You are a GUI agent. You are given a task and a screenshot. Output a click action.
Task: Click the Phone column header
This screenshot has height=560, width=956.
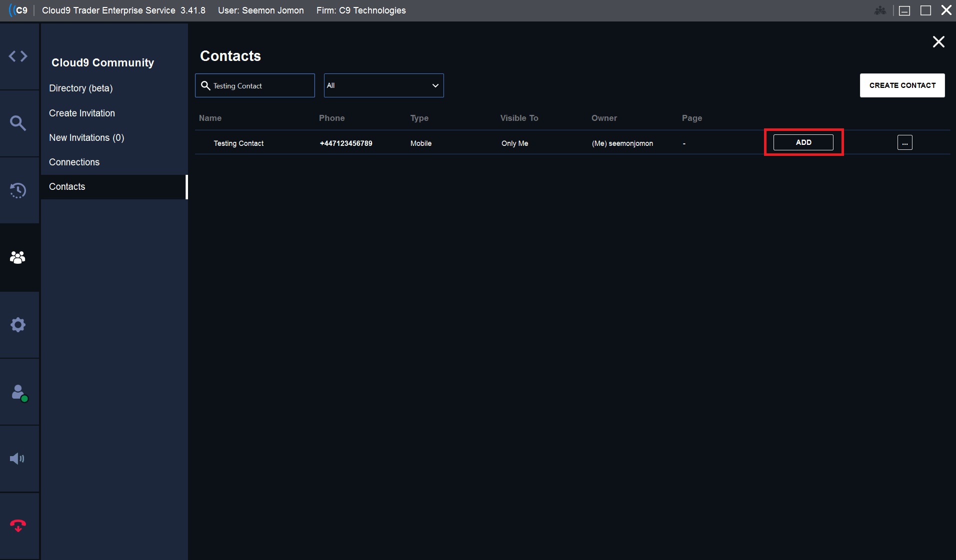pyautogui.click(x=332, y=118)
